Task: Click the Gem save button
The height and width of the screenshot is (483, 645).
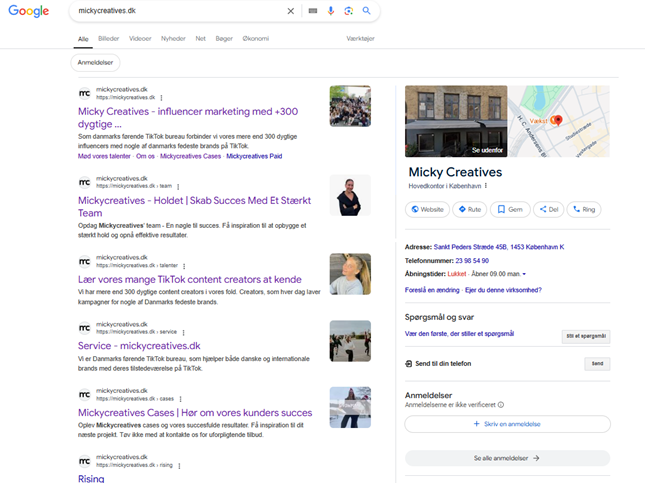Action: coord(510,209)
